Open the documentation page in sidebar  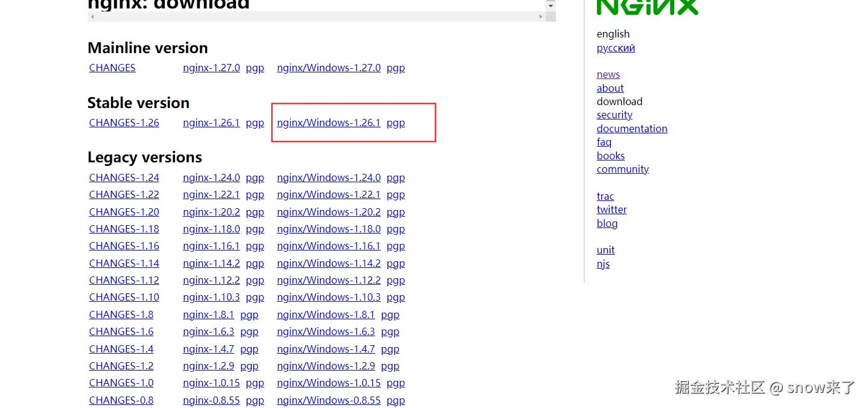click(632, 129)
